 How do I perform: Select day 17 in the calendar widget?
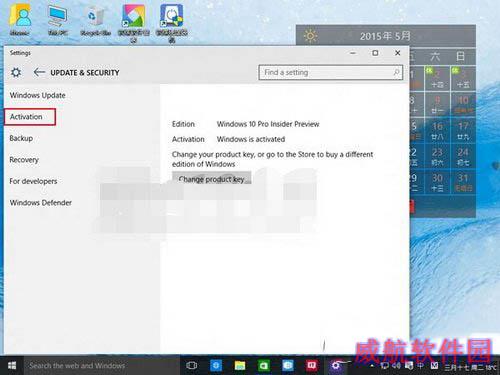click(463, 130)
